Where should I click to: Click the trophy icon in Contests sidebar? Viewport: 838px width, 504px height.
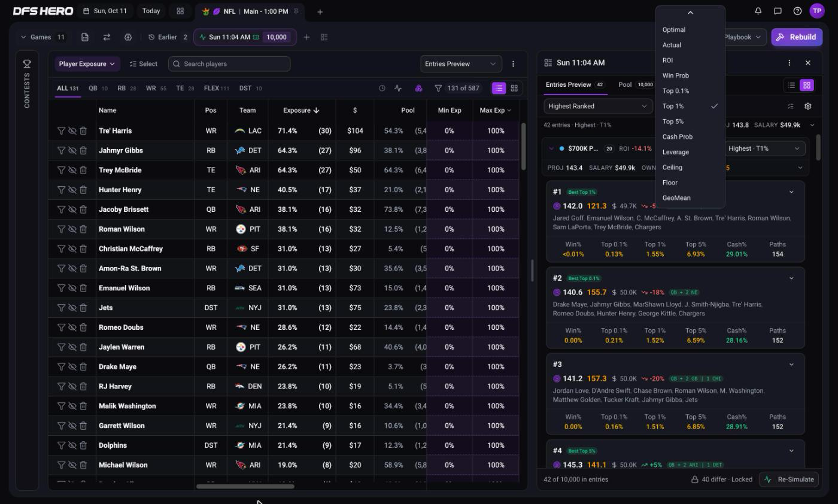coord(27,63)
